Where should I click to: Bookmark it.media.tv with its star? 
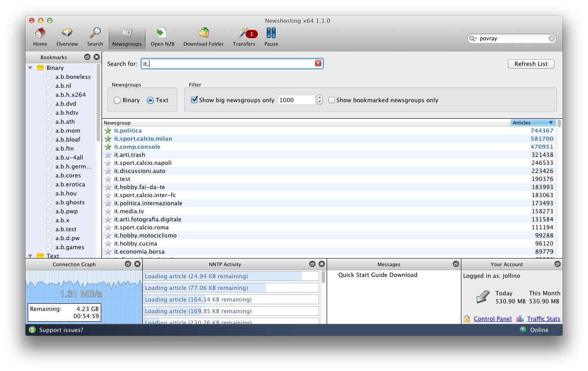click(x=108, y=211)
